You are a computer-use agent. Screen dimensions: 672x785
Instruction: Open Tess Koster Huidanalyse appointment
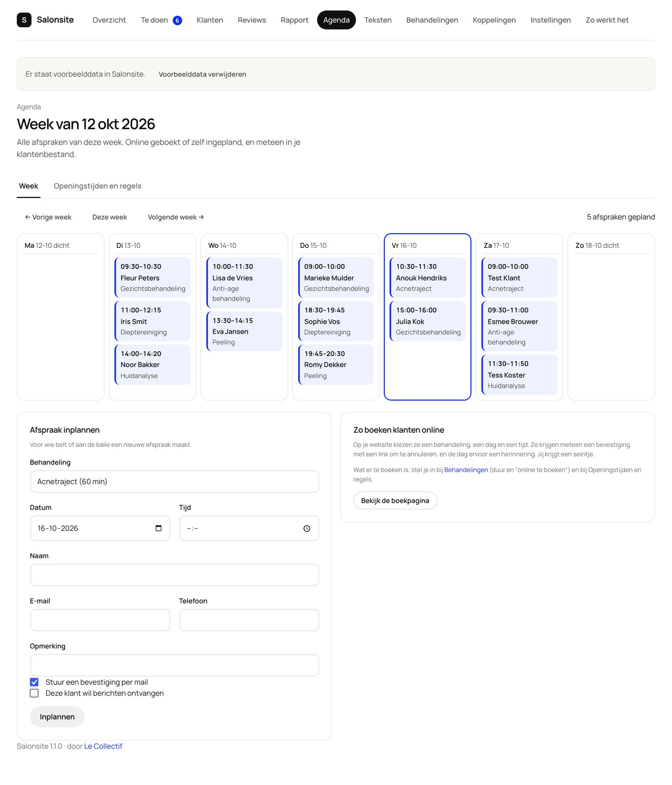click(x=520, y=375)
